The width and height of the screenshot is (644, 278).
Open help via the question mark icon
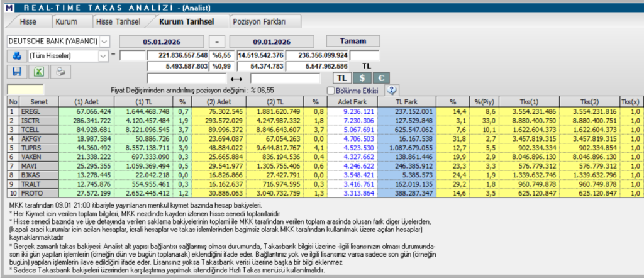coord(393,91)
